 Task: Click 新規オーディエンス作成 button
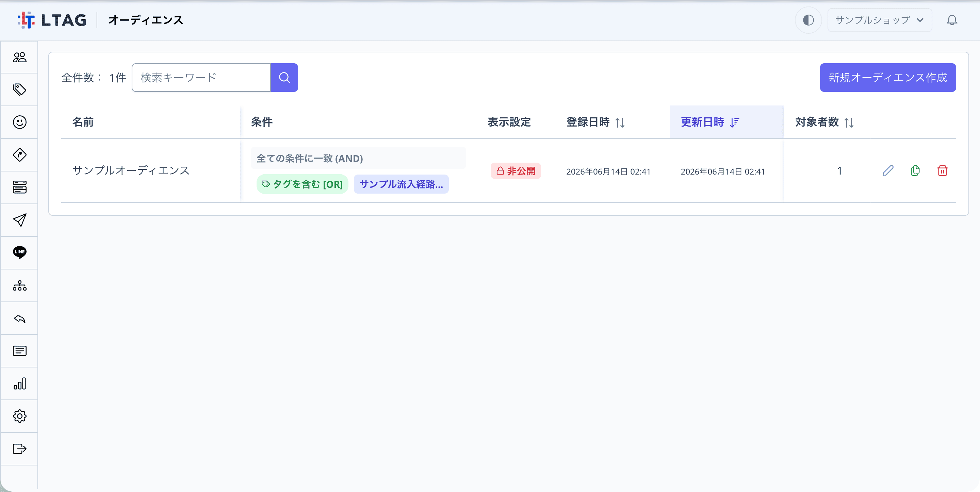[887, 78]
